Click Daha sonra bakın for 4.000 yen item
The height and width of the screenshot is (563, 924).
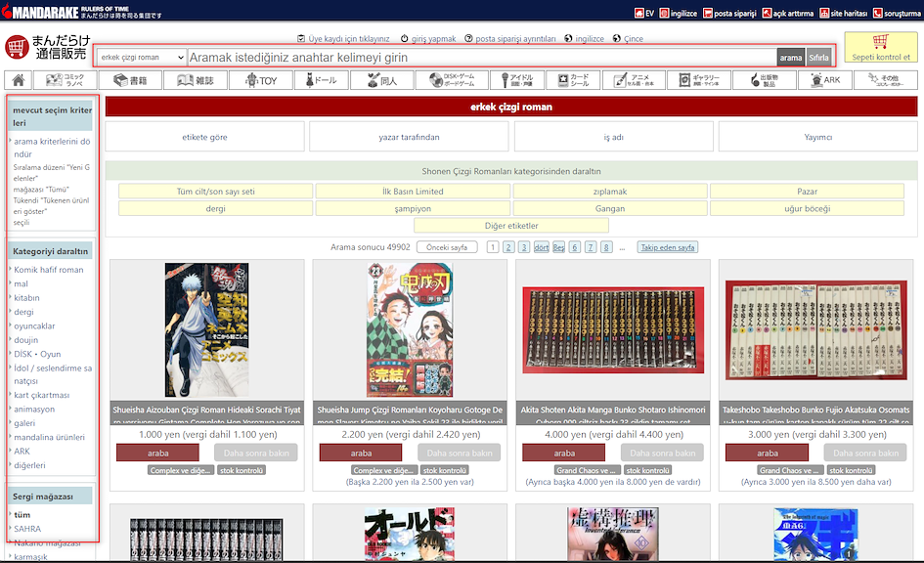coord(662,453)
